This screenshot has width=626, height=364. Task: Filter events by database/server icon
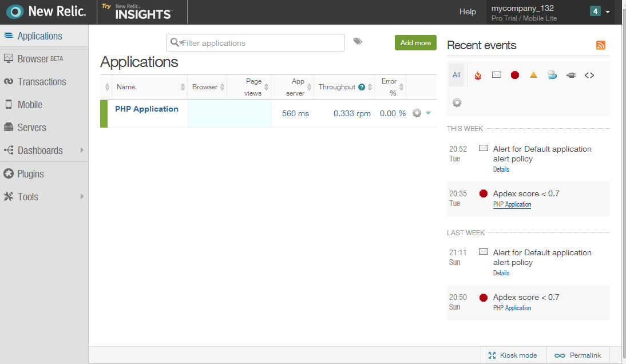[552, 74]
